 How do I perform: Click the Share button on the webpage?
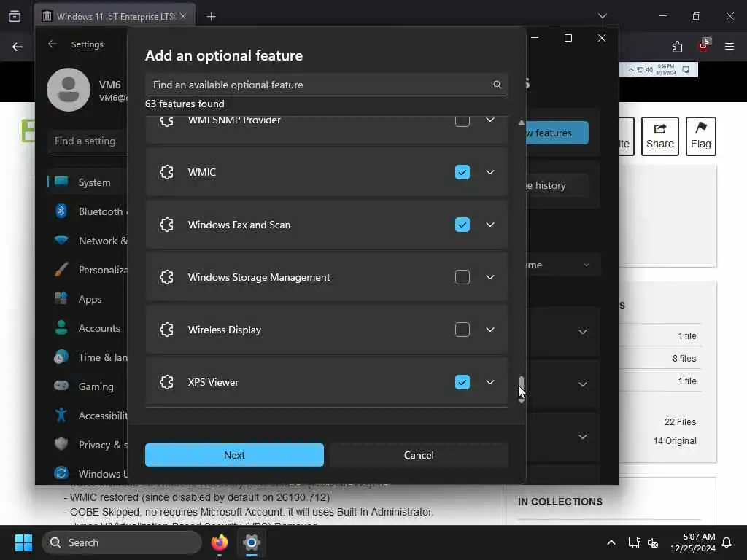(659, 136)
